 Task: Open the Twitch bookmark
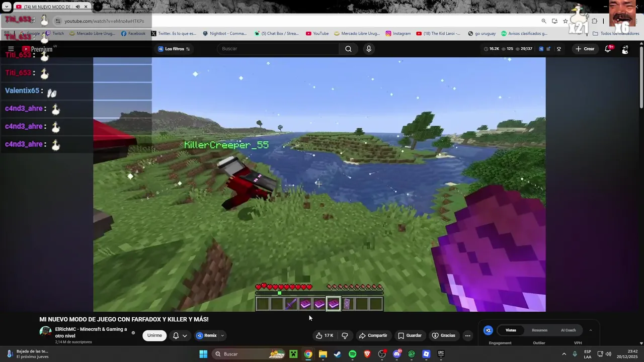tap(55, 34)
